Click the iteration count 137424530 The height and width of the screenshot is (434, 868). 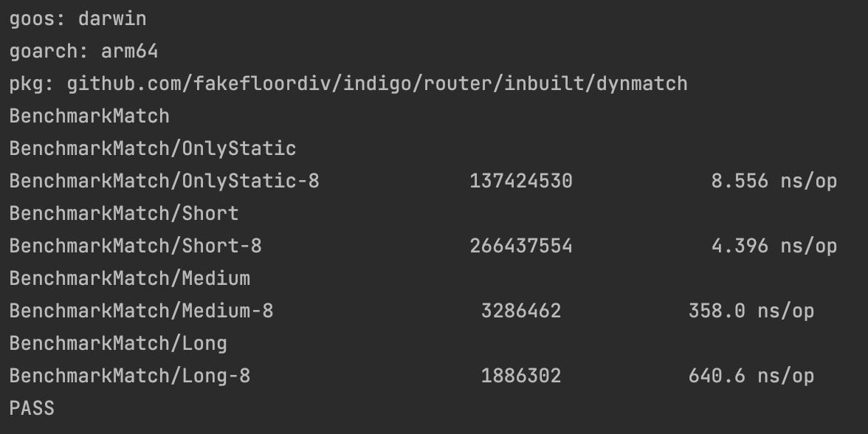point(521,181)
